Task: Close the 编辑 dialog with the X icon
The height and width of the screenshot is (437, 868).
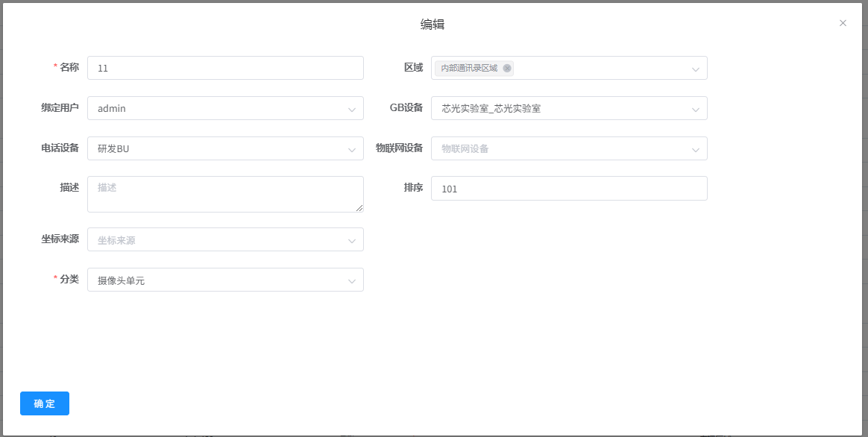Action: point(843,23)
